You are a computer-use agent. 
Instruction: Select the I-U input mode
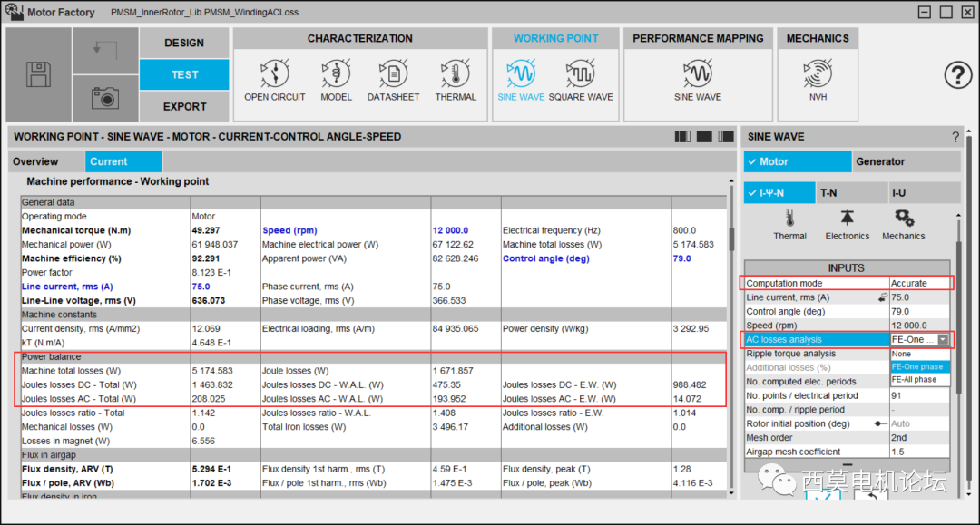click(898, 192)
